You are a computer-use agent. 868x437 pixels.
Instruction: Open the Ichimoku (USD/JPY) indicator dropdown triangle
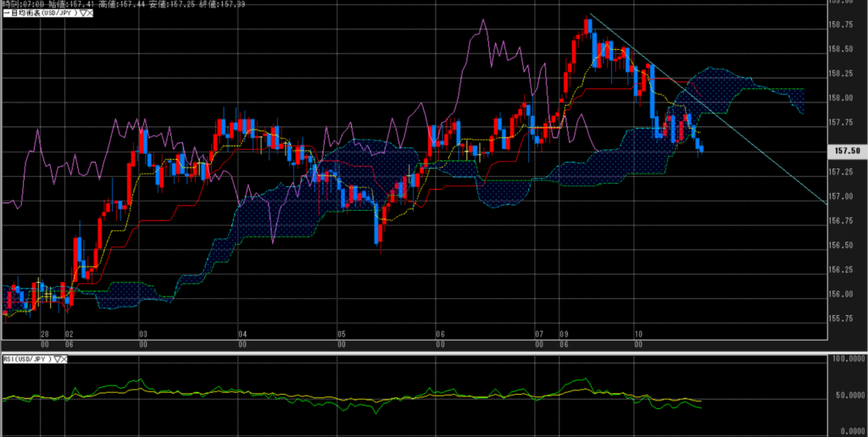[x=81, y=14]
